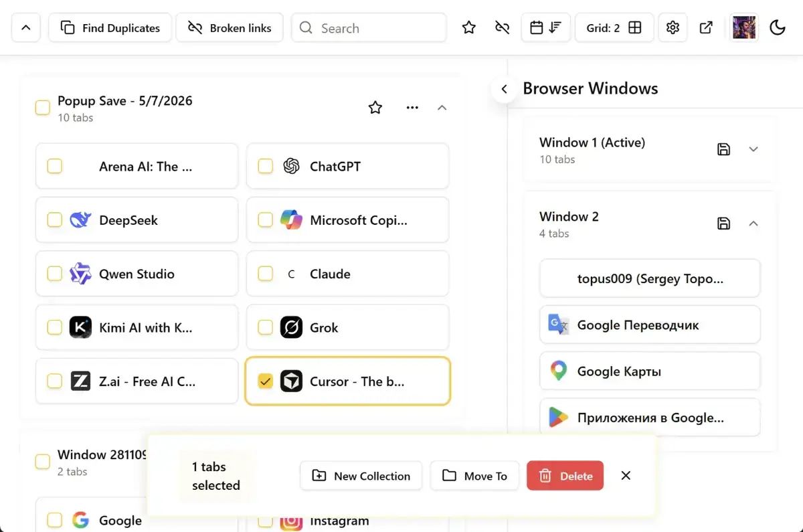
Task: Click the Google G logo icon
Action: pos(80,520)
